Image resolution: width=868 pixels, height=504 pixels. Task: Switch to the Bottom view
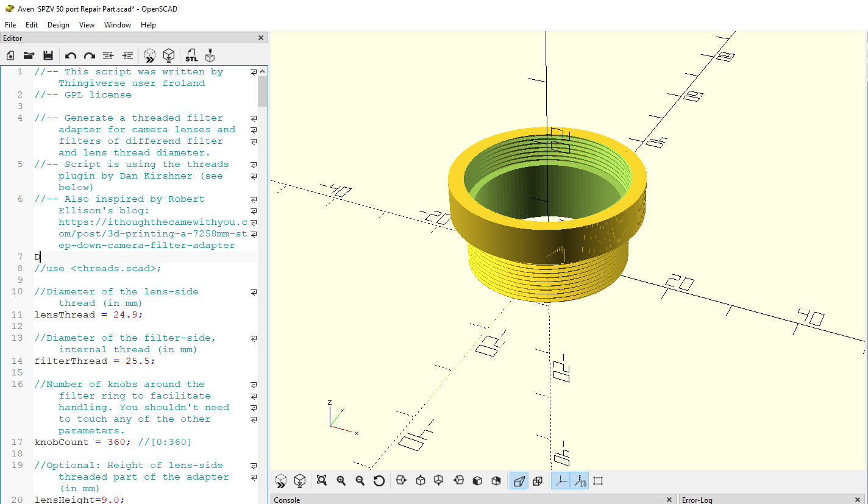click(439, 481)
